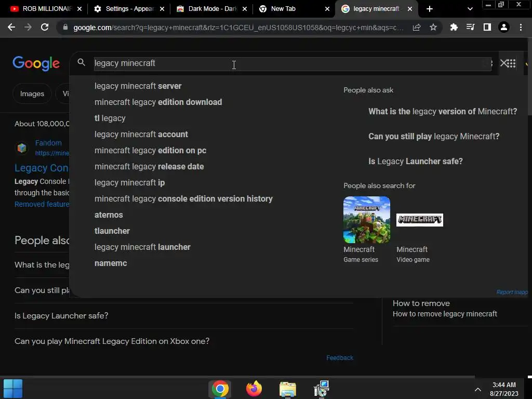Viewport: 532px width, 399px height.
Task: Select suggestion minecraft legacy edition on pc
Action: click(x=150, y=151)
